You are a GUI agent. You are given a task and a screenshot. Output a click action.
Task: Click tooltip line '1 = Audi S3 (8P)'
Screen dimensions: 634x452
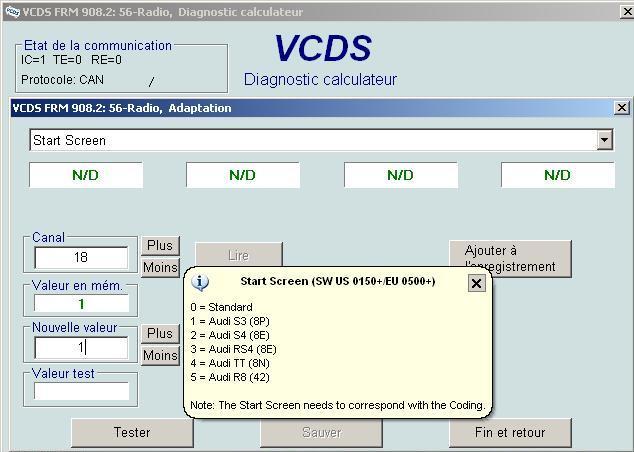pyautogui.click(x=230, y=321)
